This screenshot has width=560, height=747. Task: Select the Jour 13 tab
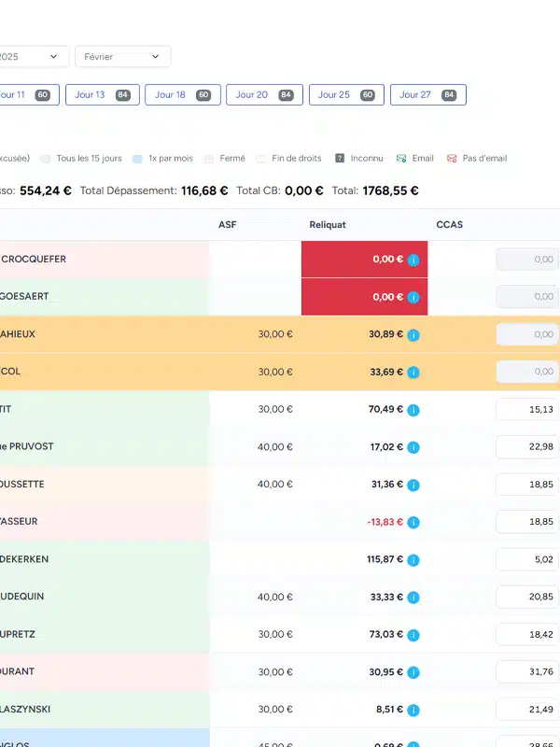point(103,95)
